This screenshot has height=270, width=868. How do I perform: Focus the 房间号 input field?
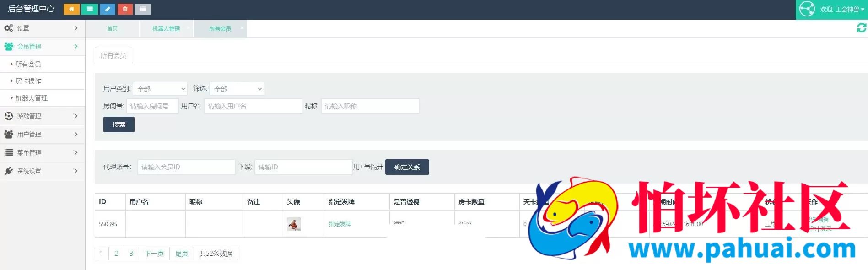pos(153,106)
